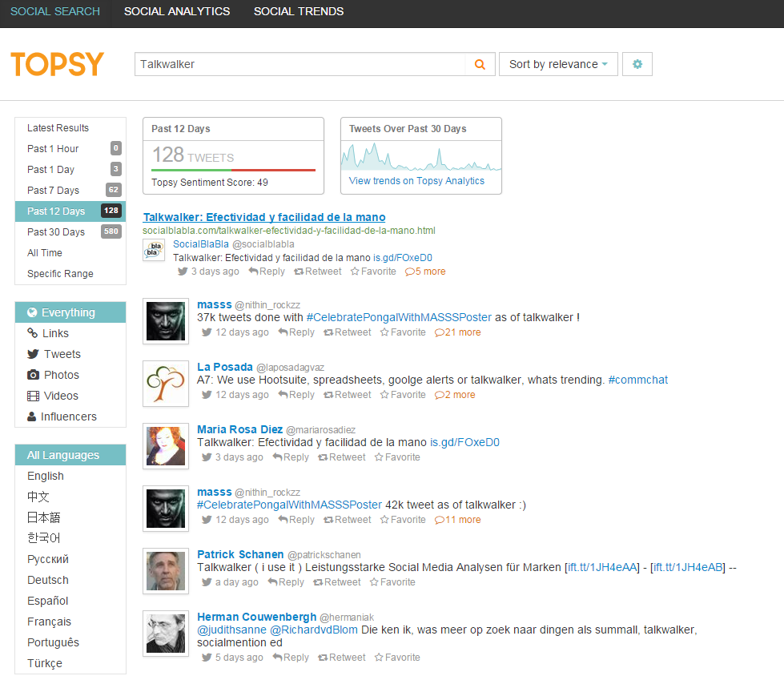The height and width of the screenshot is (684, 784).
Task: Select the All Languages option
Action: (x=70, y=455)
